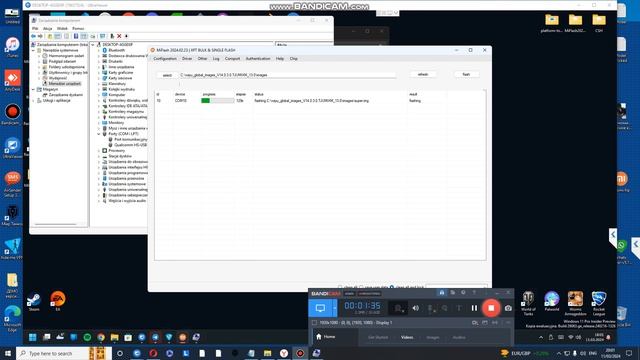Select the COM10 device row in MiFlash
This screenshot has height=360, width=640.
320,100
